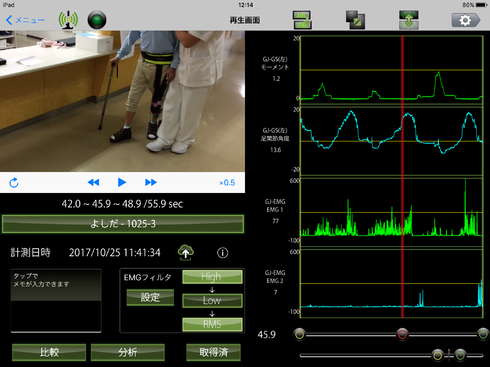Viewport: 490px width, 367px height.
Task: Fast forward the video playback
Action: (x=151, y=182)
